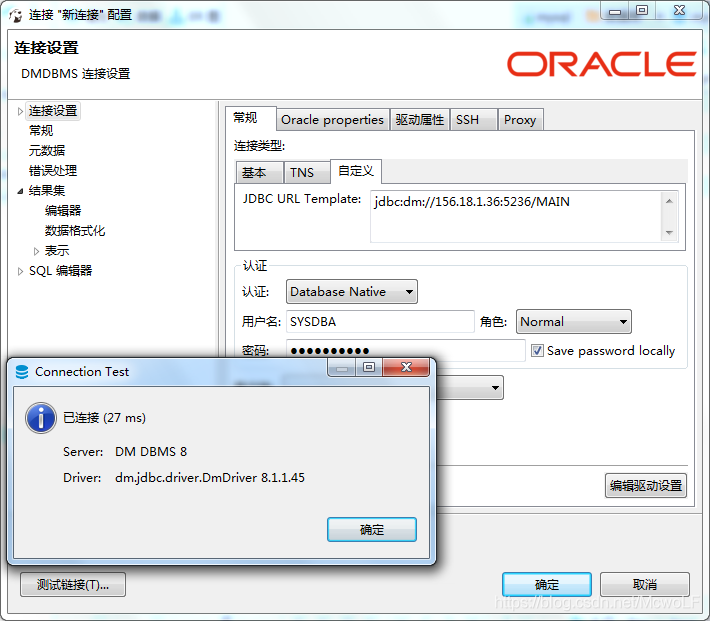The height and width of the screenshot is (621, 710).
Task: Select 结果集 in the left tree
Action: click(47, 191)
